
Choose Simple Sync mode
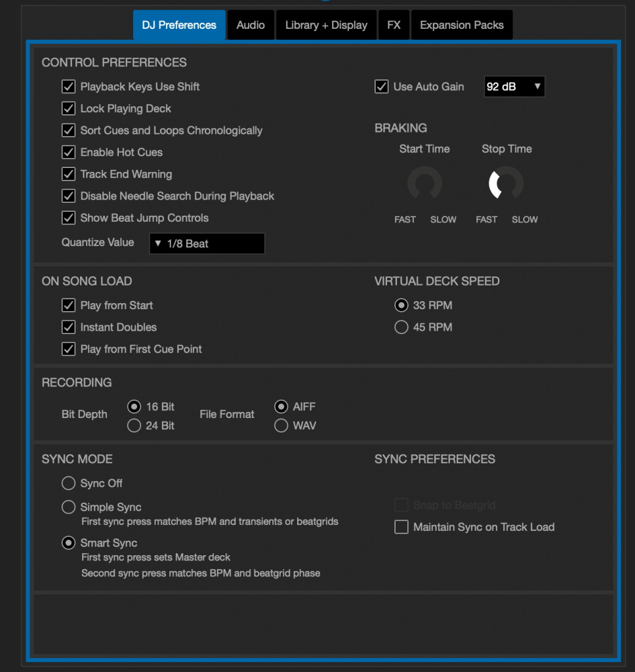[x=68, y=507]
